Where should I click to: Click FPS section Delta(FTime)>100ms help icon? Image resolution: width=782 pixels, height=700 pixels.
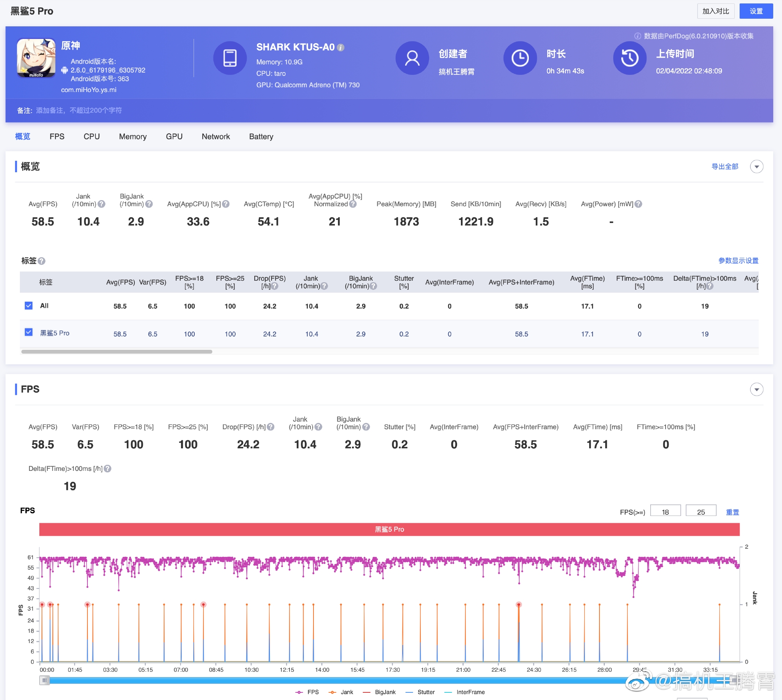coord(108,469)
